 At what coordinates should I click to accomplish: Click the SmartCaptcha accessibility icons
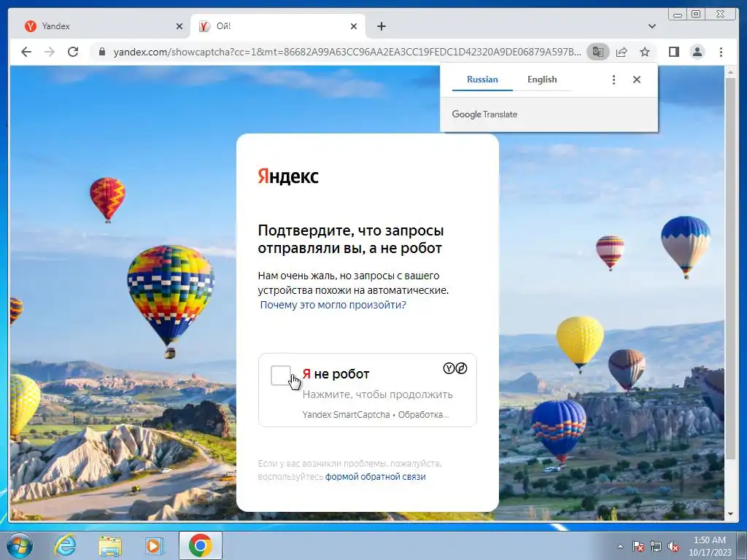(455, 368)
